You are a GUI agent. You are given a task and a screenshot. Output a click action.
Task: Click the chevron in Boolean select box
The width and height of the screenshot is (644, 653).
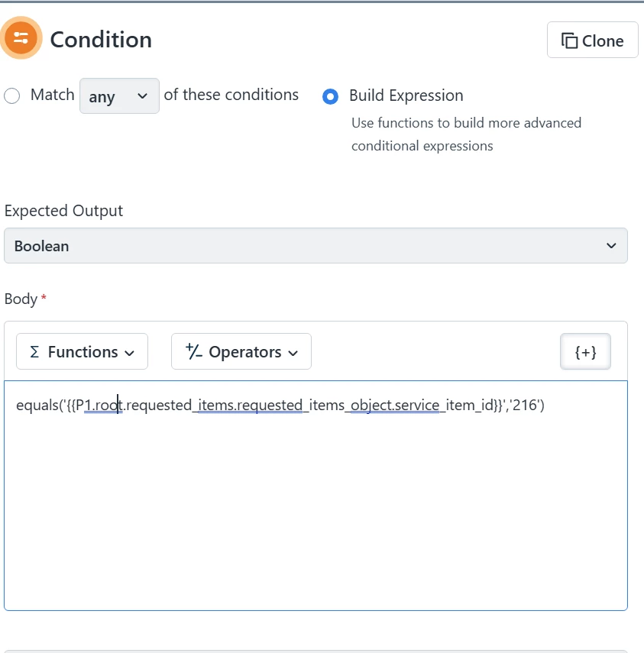click(611, 246)
